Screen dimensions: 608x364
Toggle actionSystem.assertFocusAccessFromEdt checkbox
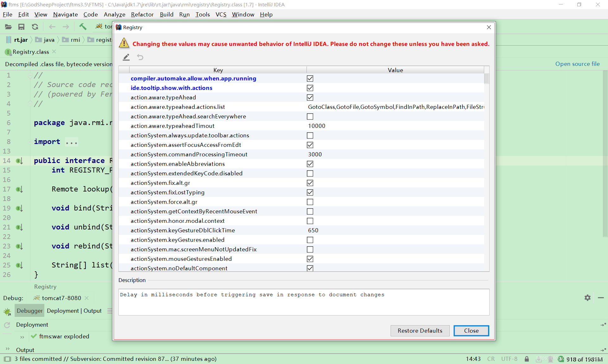click(x=310, y=145)
